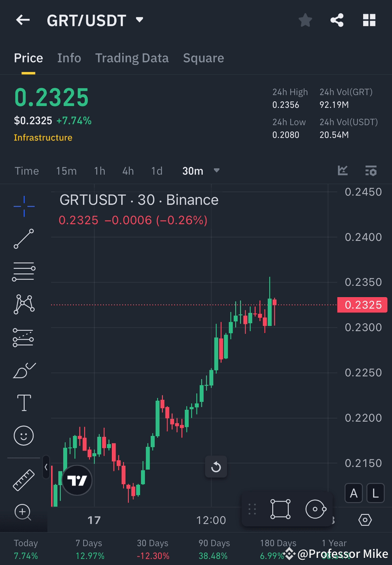Open the Info tab
The height and width of the screenshot is (565, 392).
tap(69, 58)
